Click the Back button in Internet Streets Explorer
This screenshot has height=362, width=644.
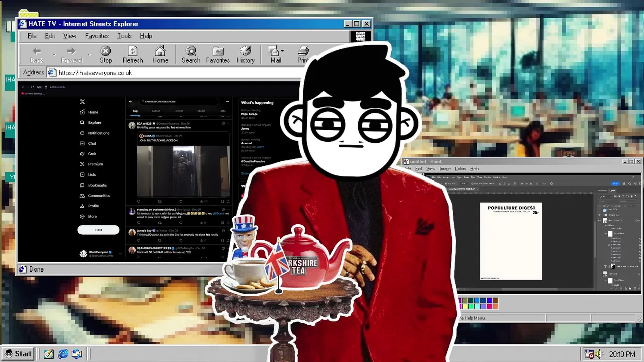(37, 55)
